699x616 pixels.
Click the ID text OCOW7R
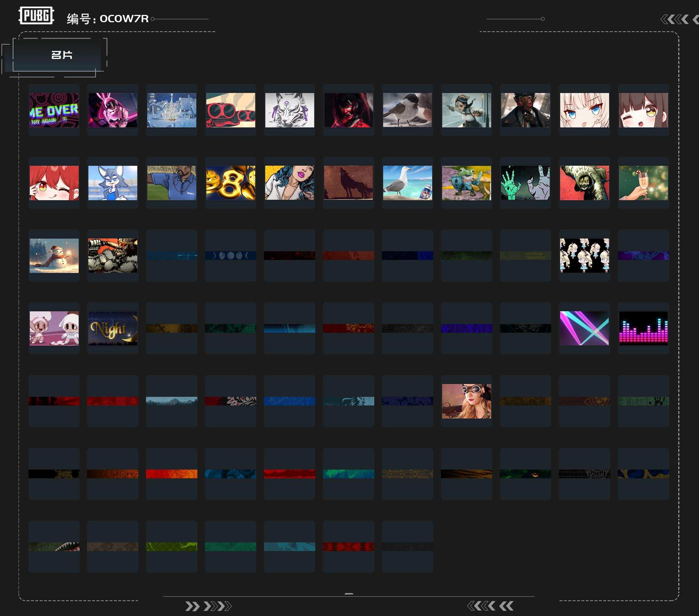124,19
